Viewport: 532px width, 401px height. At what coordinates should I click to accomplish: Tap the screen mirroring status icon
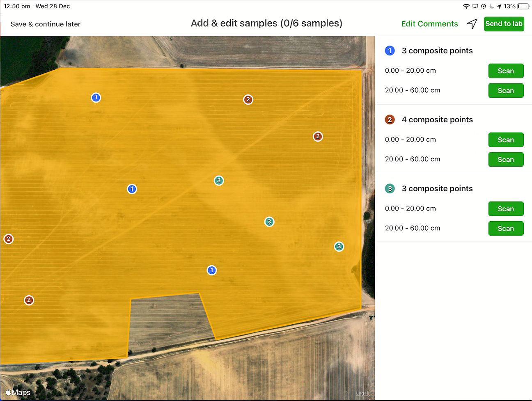475,6
